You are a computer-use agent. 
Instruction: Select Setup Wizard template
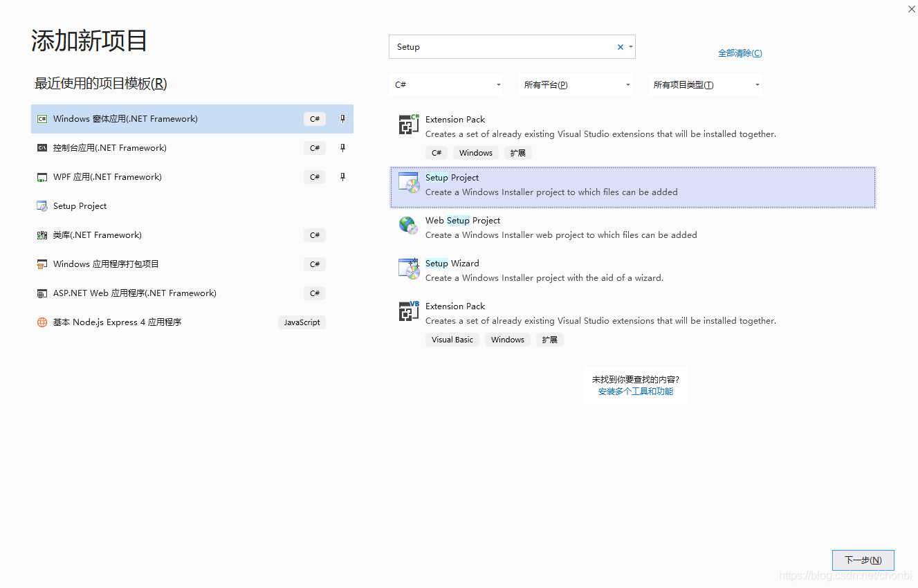(633, 270)
